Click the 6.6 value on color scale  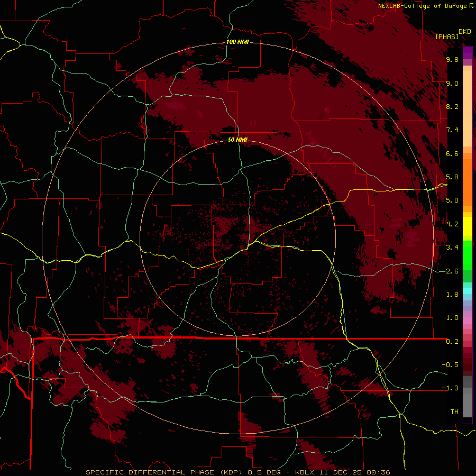point(452,153)
